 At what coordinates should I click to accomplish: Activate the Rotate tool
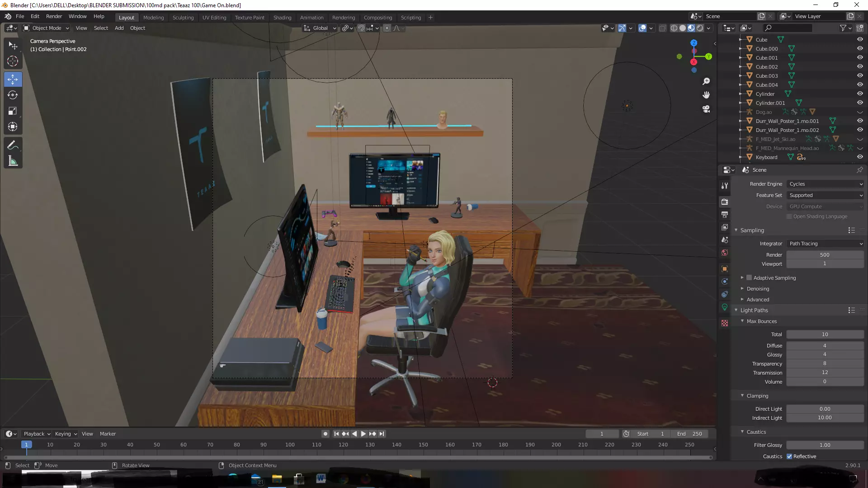pos(13,95)
